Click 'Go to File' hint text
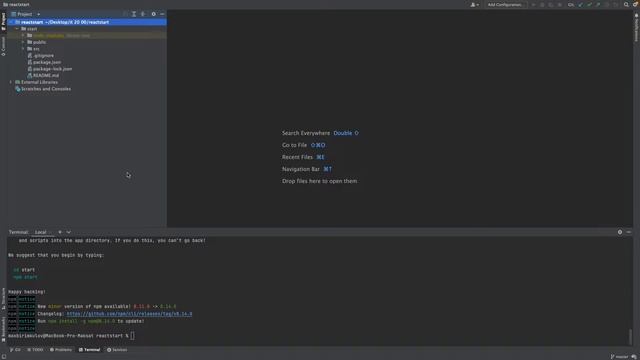The width and height of the screenshot is (640, 360). [x=294, y=145]
